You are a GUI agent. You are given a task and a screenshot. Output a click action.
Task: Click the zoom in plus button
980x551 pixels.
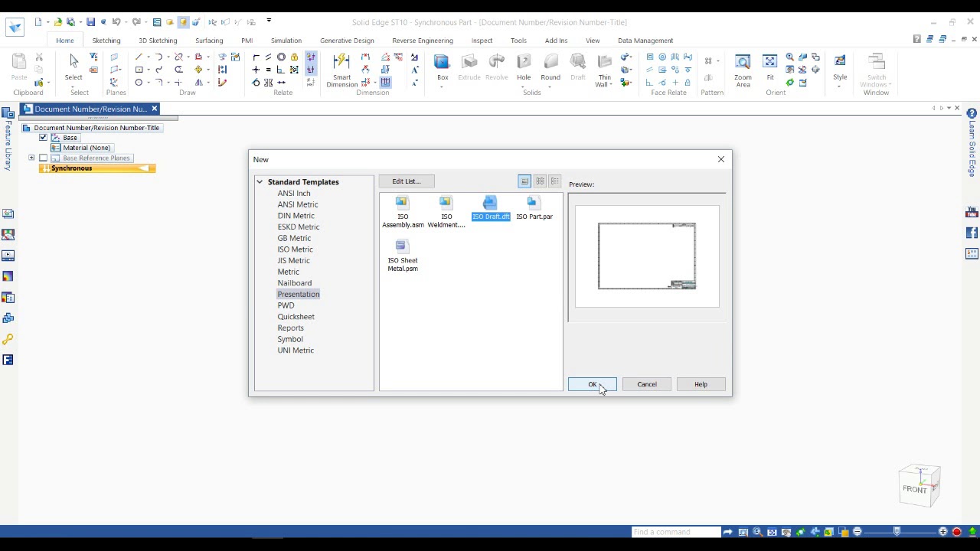coord(943,532)
